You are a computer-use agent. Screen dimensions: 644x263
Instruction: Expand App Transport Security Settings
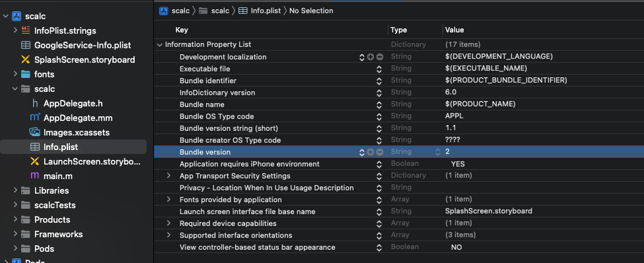pos(168,176)
